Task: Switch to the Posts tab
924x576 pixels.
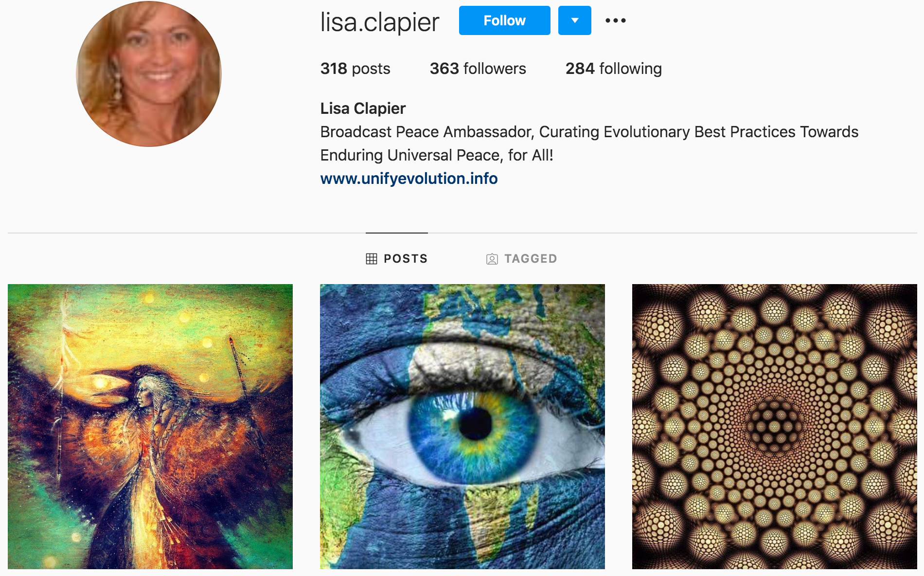Action: (396, 258)
